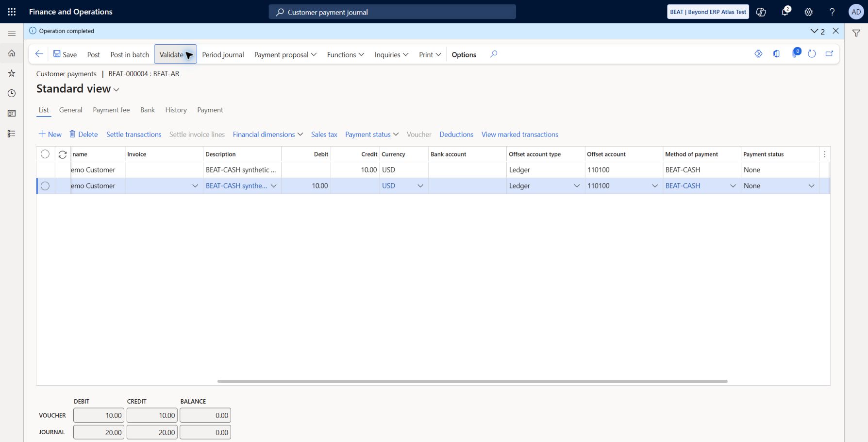Open Workspaces icon in the sidebar

[12, 113]
